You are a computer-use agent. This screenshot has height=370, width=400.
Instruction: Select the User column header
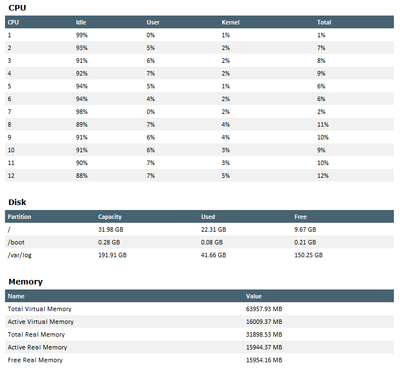click(x=153, y=22)
